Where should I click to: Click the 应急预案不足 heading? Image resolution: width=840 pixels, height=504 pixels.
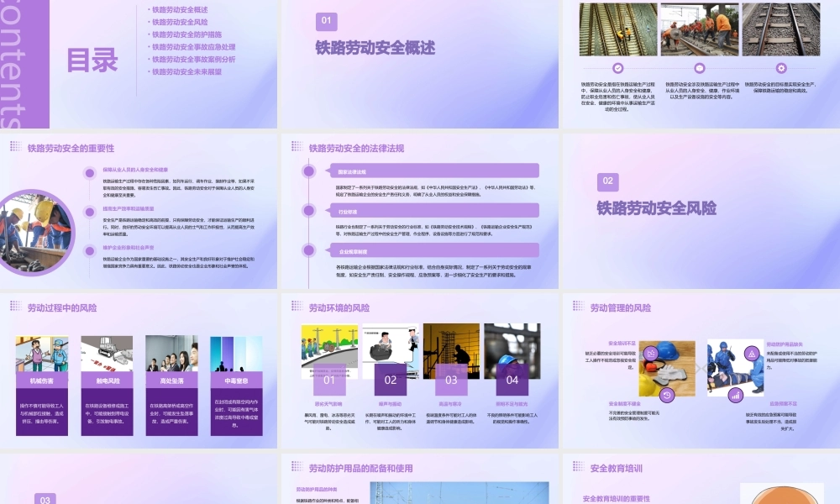783,403
